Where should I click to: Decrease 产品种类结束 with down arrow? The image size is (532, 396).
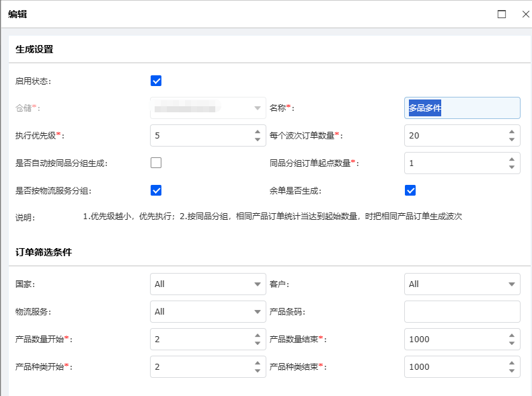[x=512, y=370]
